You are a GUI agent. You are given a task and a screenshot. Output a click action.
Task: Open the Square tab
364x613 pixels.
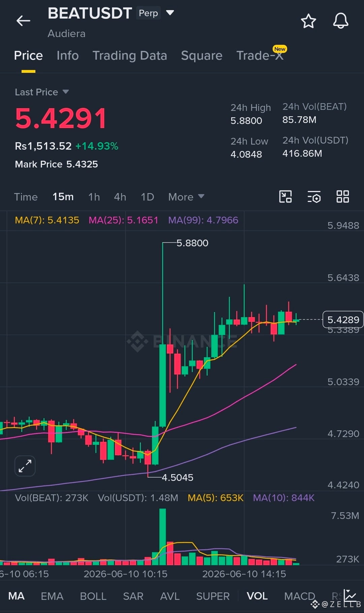[202, 56]
